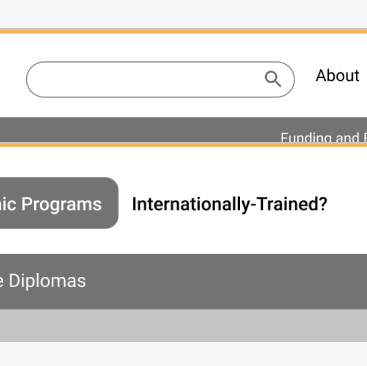The height and width of the screenshot is (366, 367).
Task: Open the About page link
Action: [337, 75]
